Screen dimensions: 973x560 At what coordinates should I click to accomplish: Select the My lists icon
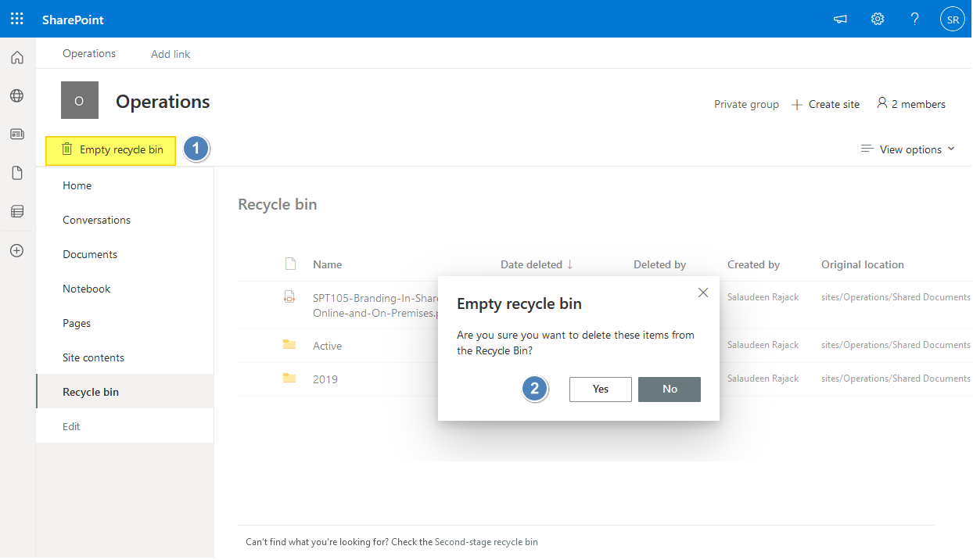point(16,210)
